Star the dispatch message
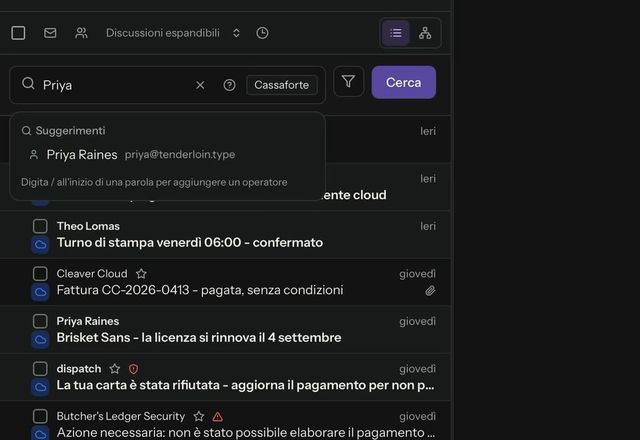This screenshot has height=440, width=640. click(115, 369)
